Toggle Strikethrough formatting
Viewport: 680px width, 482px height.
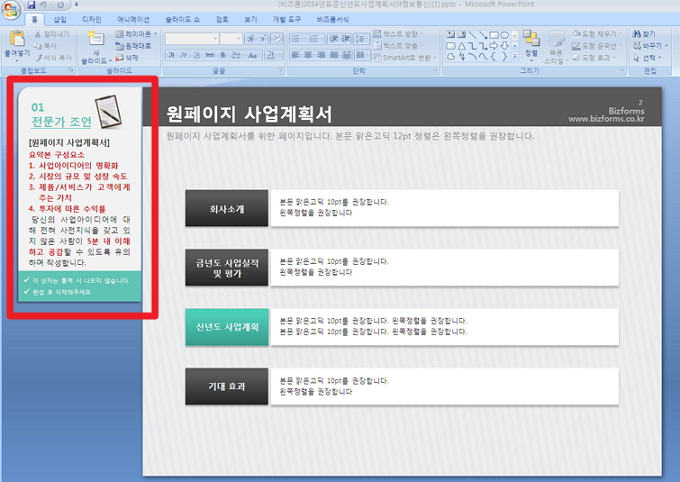pos(209,55)
